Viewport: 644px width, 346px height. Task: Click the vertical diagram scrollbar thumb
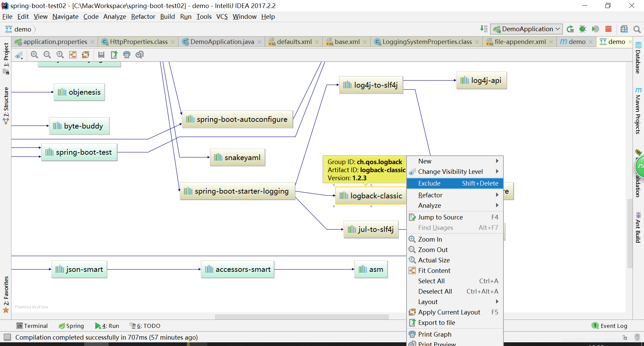click(629, 234)
